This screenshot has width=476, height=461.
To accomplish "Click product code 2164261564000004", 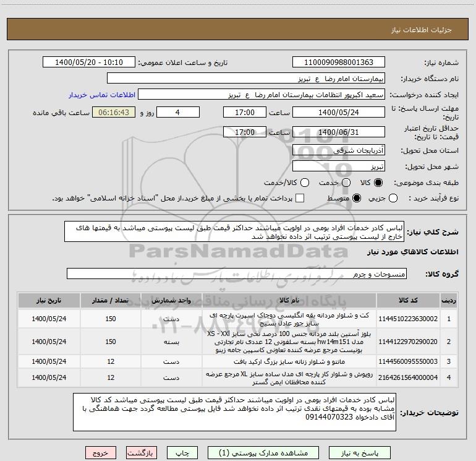I will [408, 377].
